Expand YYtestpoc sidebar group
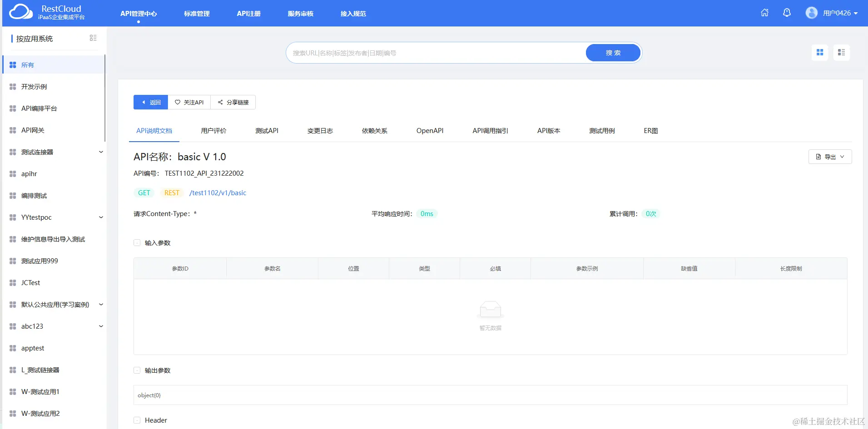The image size is (868, 429). click(101, 217)
